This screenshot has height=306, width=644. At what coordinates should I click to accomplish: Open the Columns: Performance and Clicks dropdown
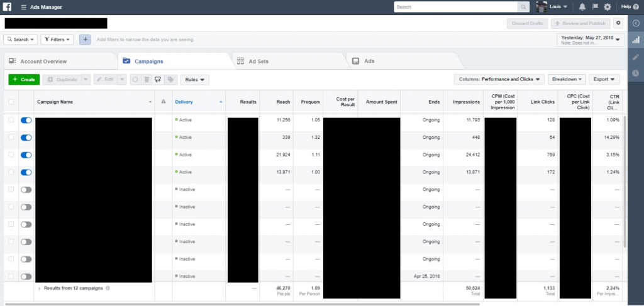click(x=499, y=79)
